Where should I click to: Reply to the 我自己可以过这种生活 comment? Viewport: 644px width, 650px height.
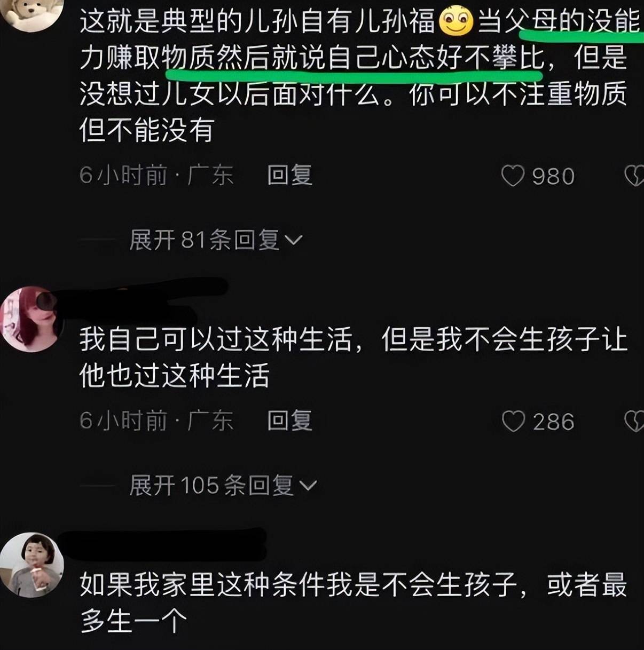(x=289, y=421)
